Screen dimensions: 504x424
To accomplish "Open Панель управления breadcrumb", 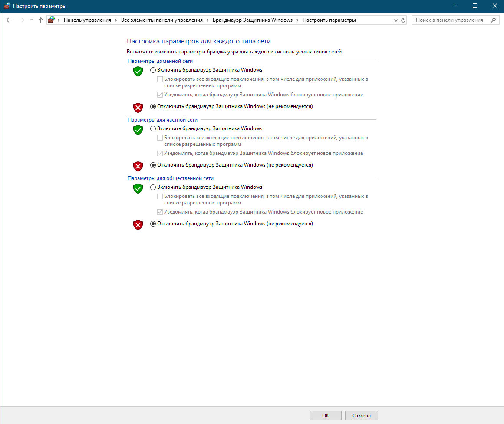I will pyautogui.click(x=87, y=20).
